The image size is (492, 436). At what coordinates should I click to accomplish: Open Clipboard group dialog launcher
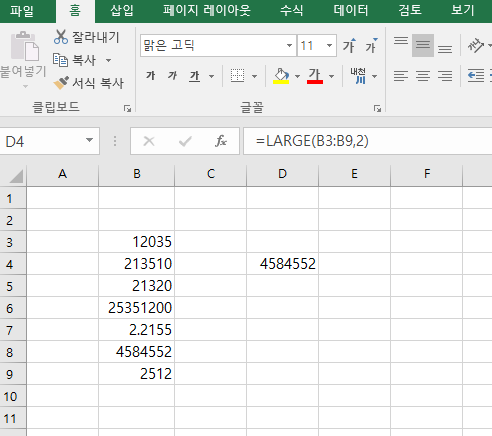click(127, 108)
